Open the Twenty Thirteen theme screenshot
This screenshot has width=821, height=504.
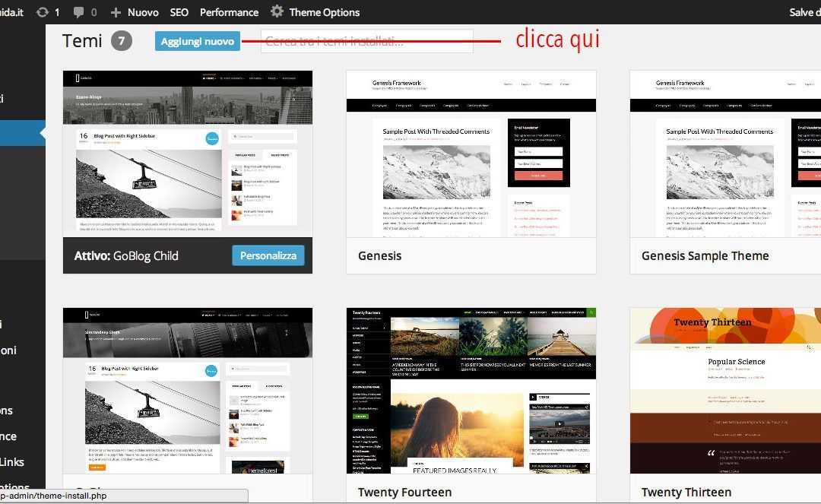pyautogui.click(x=725, y=391)
